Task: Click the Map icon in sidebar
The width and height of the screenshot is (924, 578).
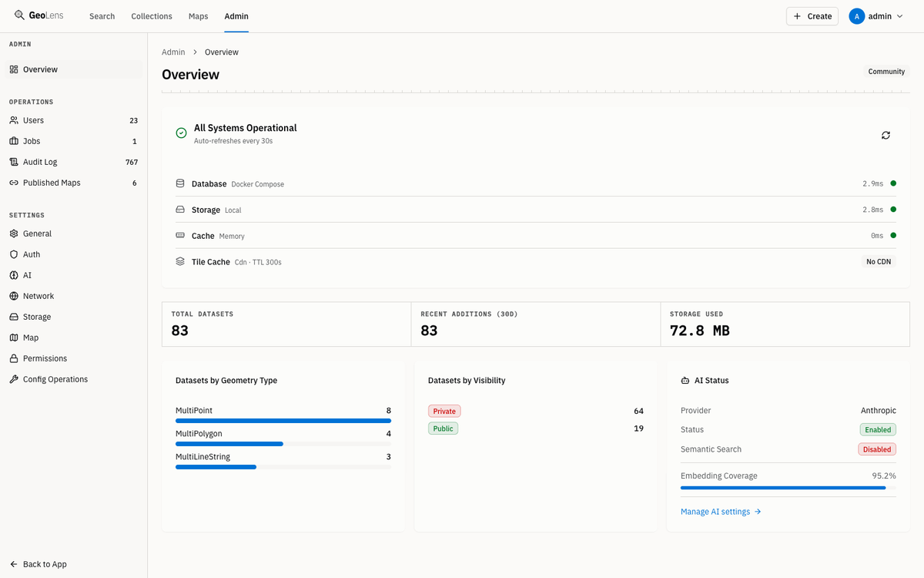Action: point(14,338)
